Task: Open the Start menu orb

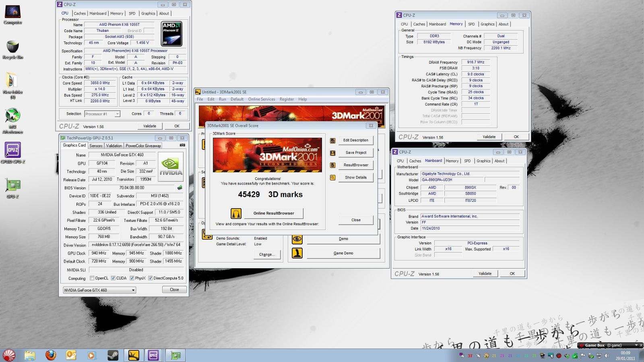Action: [9, 355]
